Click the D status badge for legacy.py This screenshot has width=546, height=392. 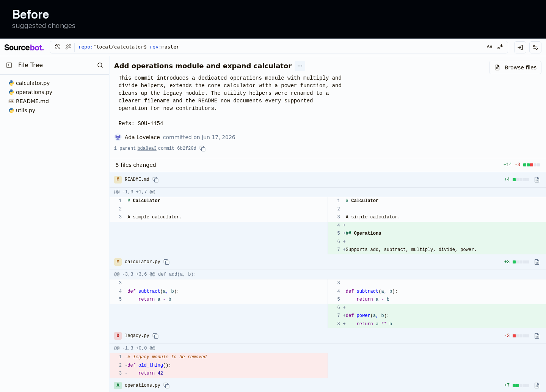click(x=118, y=336)
